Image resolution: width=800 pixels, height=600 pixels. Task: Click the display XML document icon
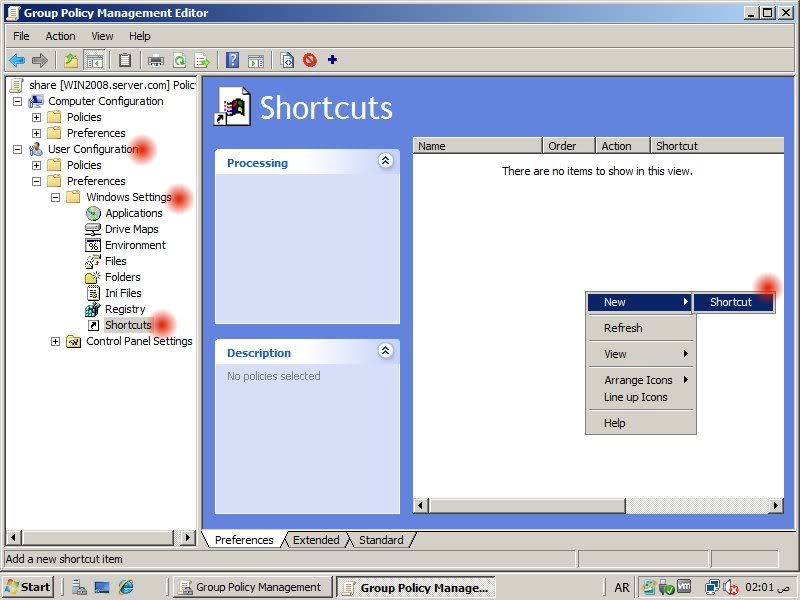tap(287, 60)
